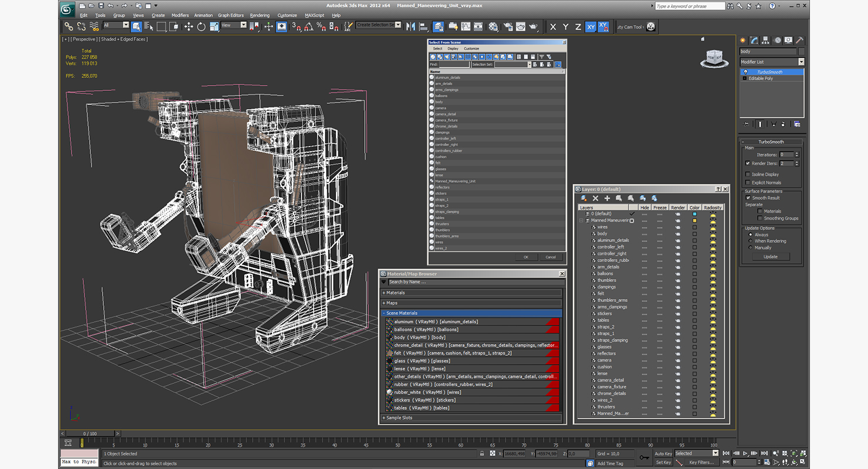868x469 pixels.
Task: Open the Hierarchy command panel tab
Action: (766, 40)
